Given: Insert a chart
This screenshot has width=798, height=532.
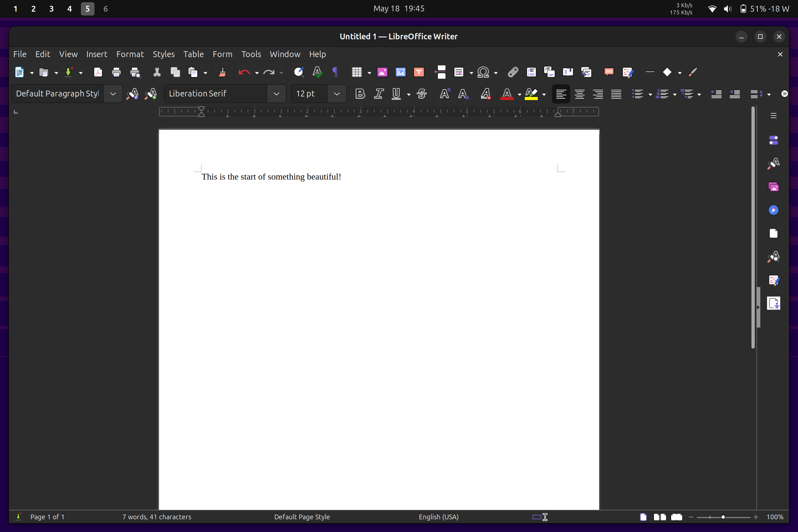Looking at the screenshot, I should [x=400, y=72].
